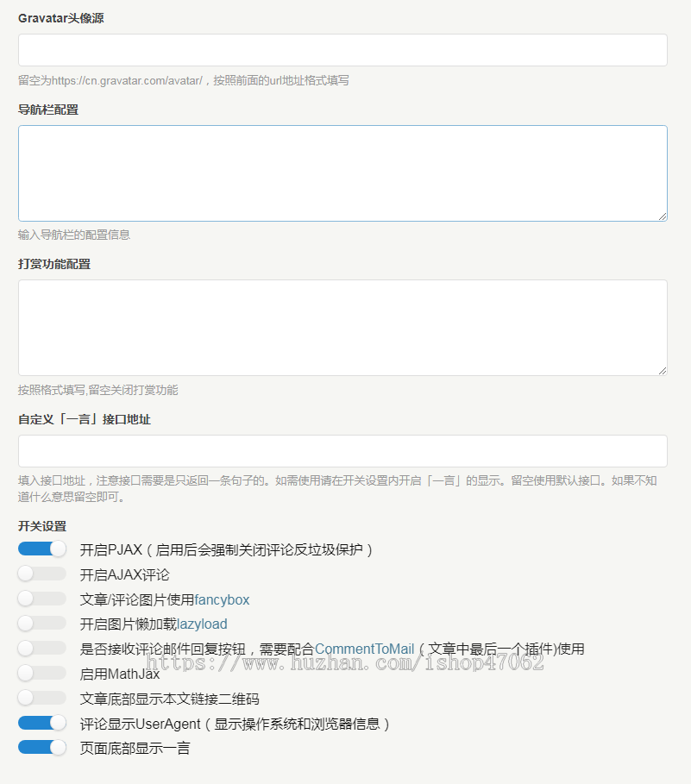Open the fancybox link

[x=222, y=599]
